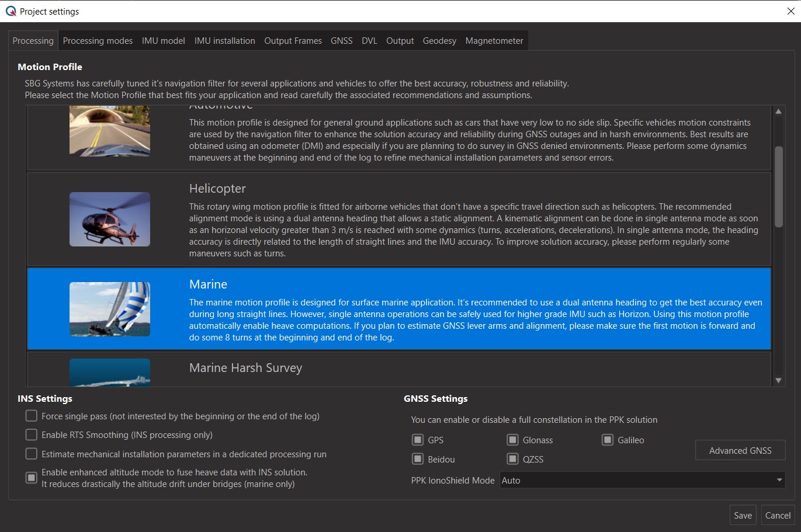The image size is (801, 532).
Task: Enable RTS Smoothing checkbox
Action: click(32, 434)
